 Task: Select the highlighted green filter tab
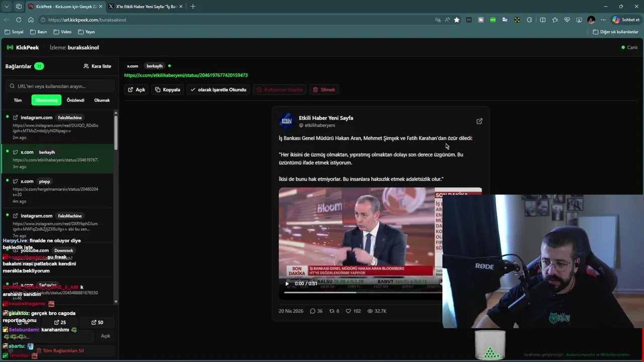click(x=46, y=100)
